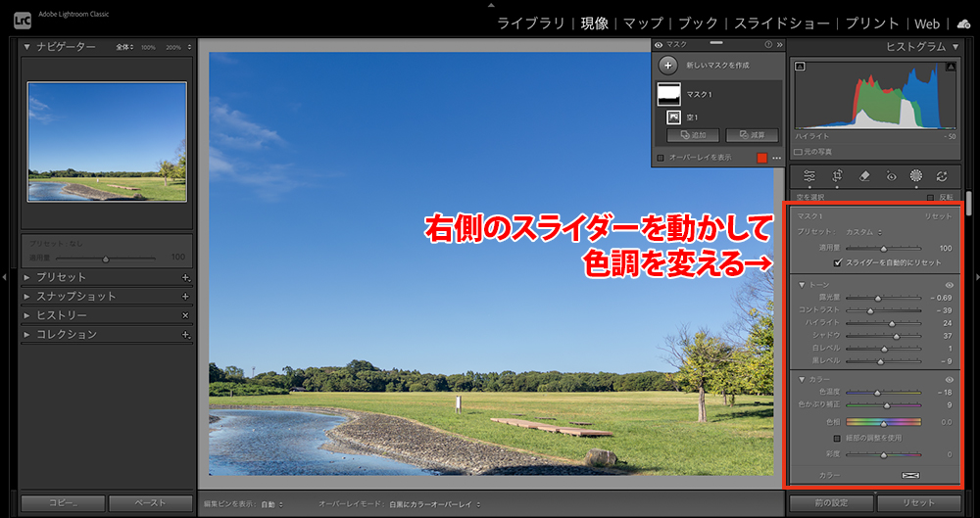Click plus icon on コレクション panel
This screenshot has height=518, width=980.
point(185,335)
